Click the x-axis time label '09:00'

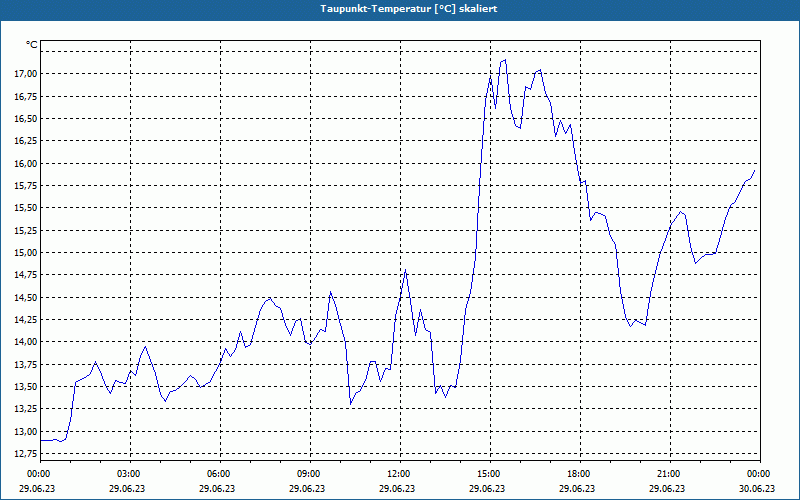[x=310, y=474]
